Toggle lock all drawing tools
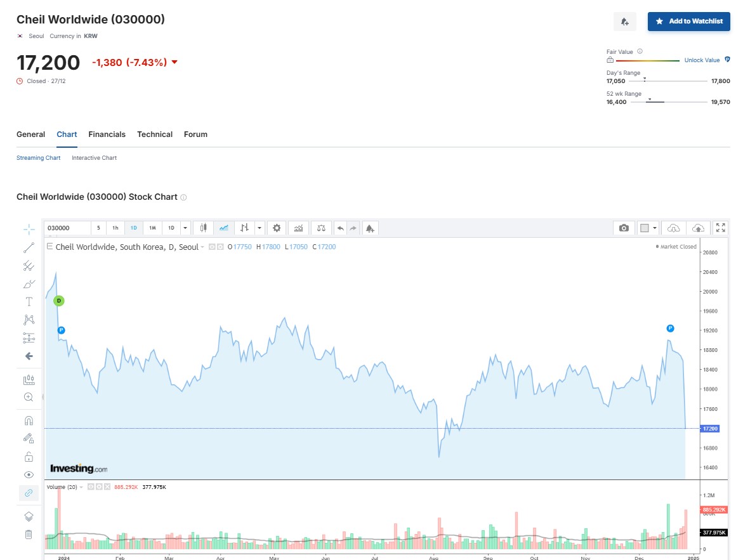The width and height of the screenshot is (743, 560). (29, 457)
